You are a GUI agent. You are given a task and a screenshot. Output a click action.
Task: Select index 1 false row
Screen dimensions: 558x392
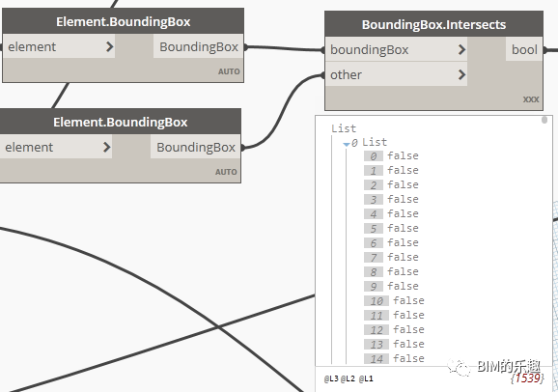[x=391, y=171]
